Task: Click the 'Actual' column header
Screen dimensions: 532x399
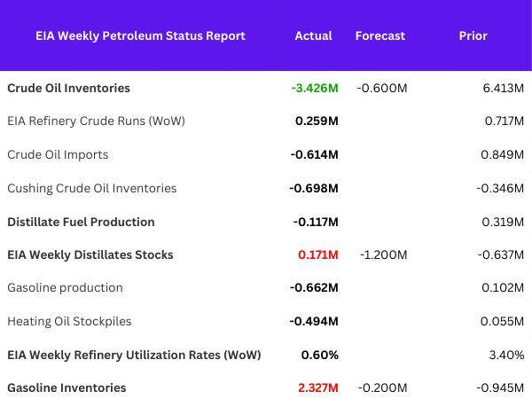Action: click(314, 36)
